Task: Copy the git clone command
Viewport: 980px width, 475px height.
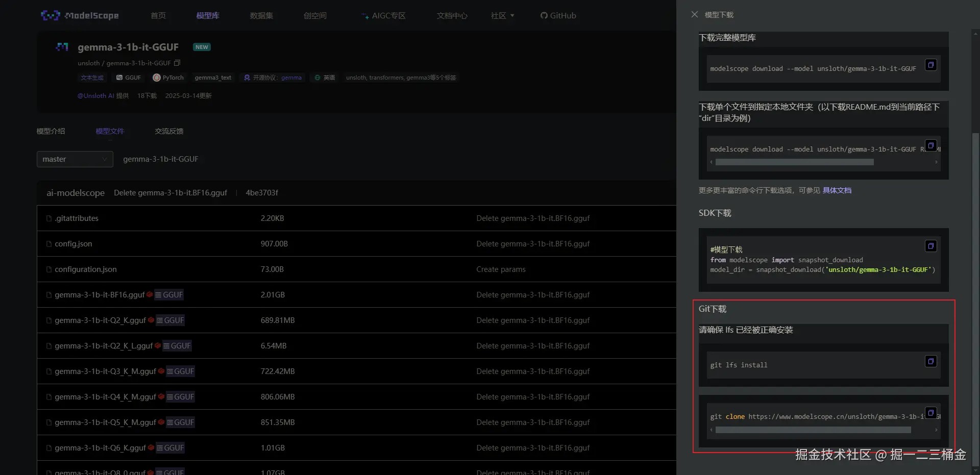Action: 931,413
